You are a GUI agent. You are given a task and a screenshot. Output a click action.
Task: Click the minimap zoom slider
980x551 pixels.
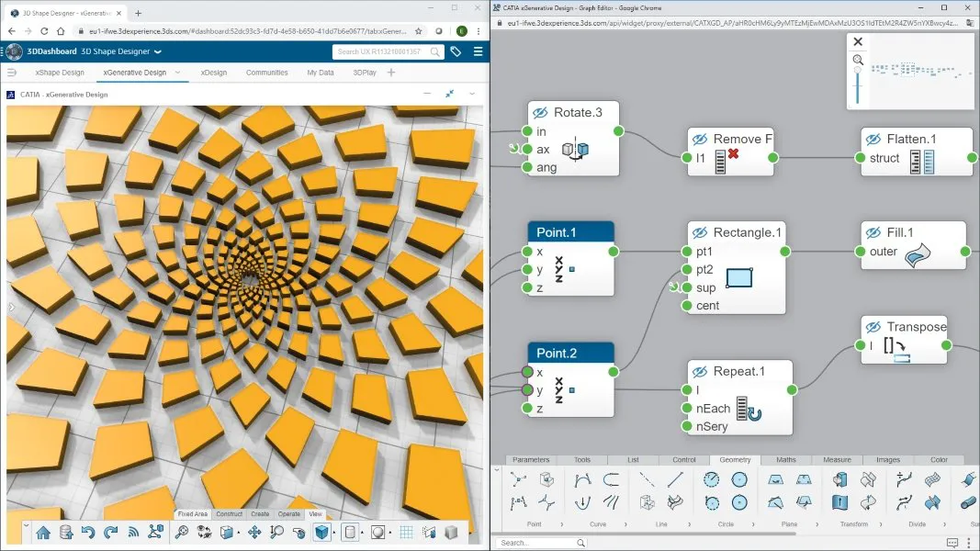click(x=858, y=86)
